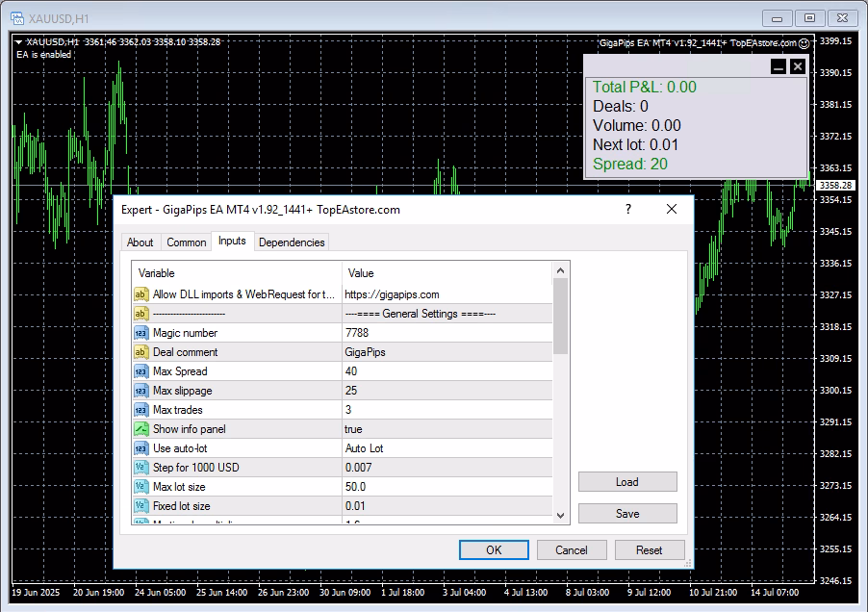Minimize the XAUUSD,H1 chart window
Screen dimensions: 868x612
click(x=778, y=18)
